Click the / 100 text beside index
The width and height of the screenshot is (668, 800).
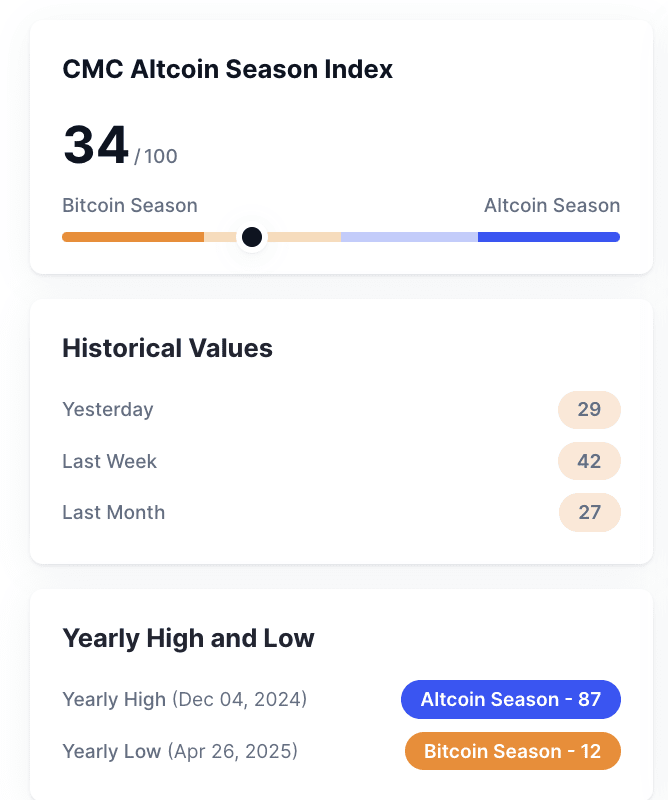point(156,156)
